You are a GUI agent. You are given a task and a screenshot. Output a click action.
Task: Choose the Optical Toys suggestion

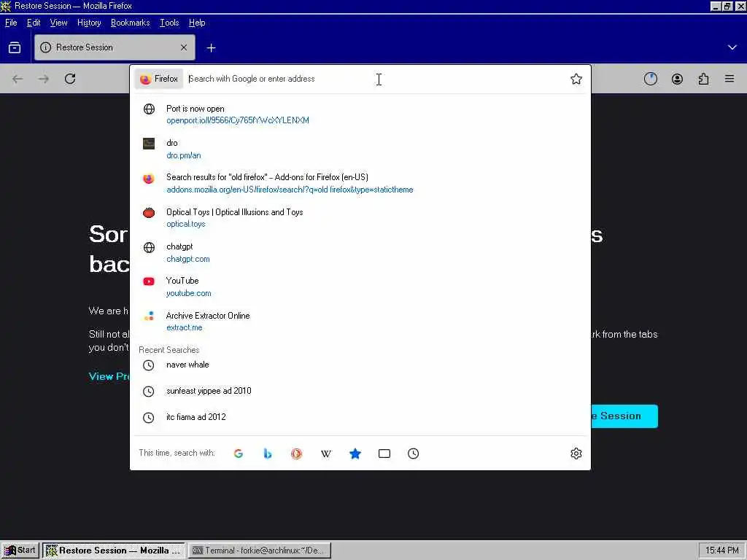tap(360, 217)
